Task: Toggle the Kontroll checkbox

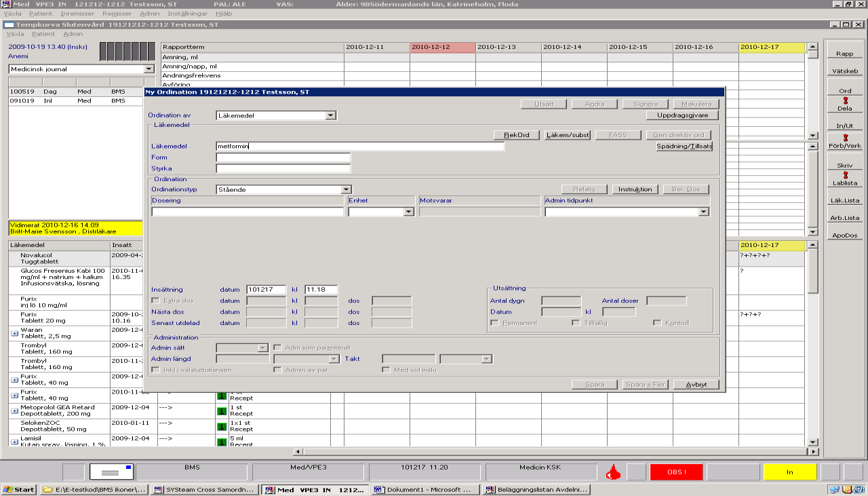Action: (x=656, y=322)
